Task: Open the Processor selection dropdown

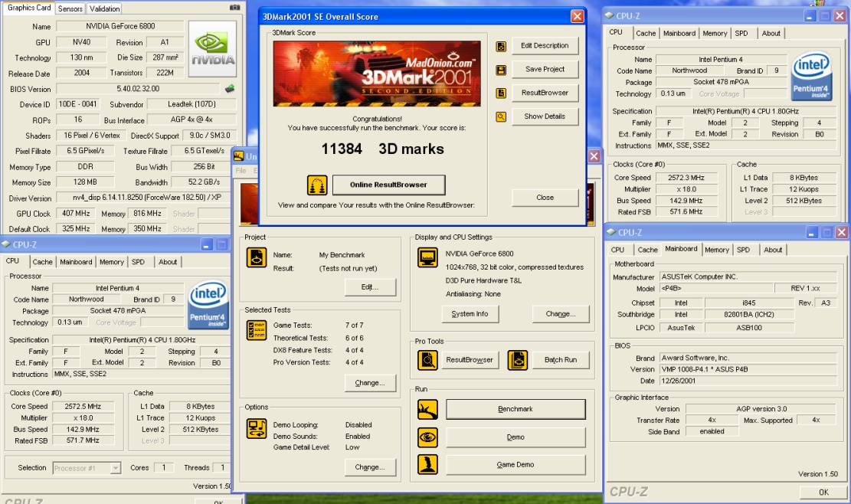Action: point(116,468)
